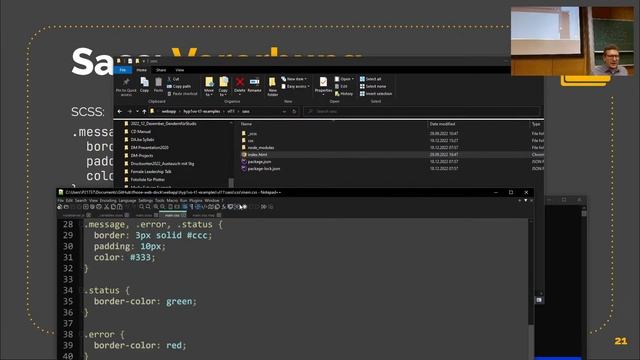Click Select all in Explorer ribbon
The width and height of the screenshot is (640, 360).
click(370, 79)
